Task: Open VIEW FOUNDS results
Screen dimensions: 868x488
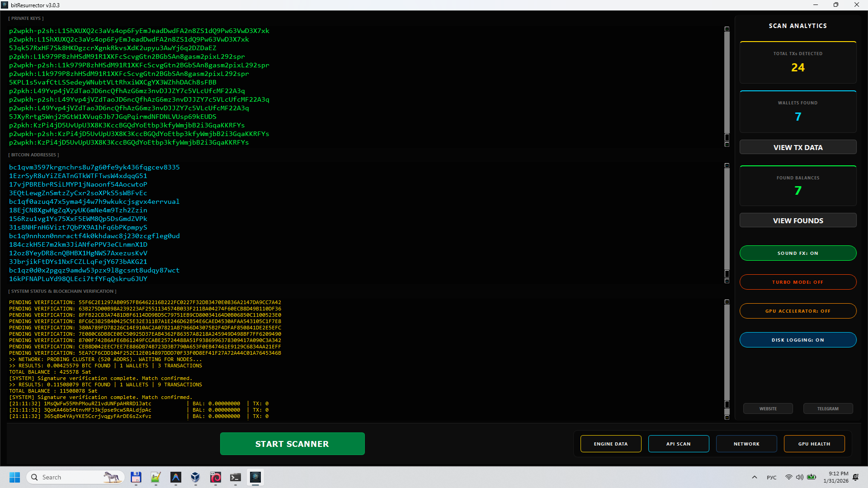Action: pos(797,220)
